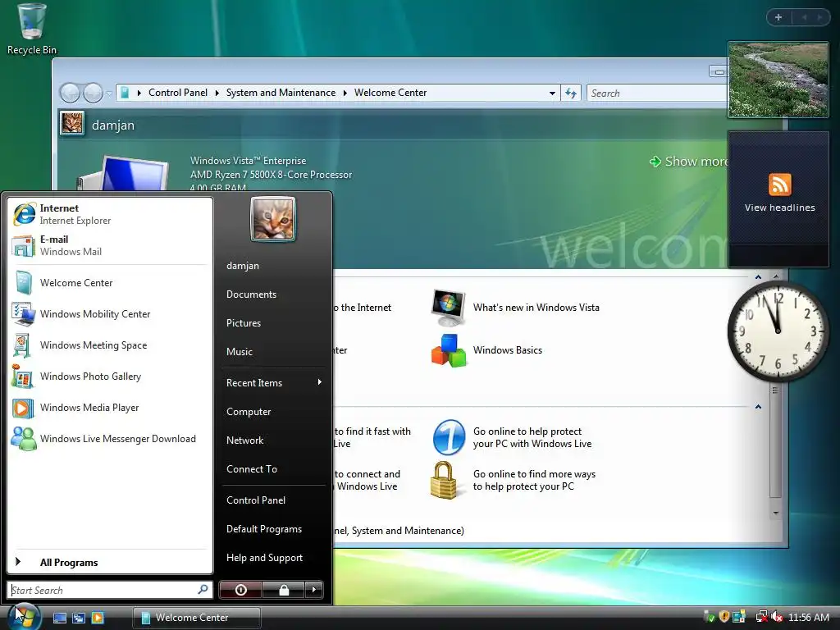Start Windows Media Player from Start menu

pos(110,407)
